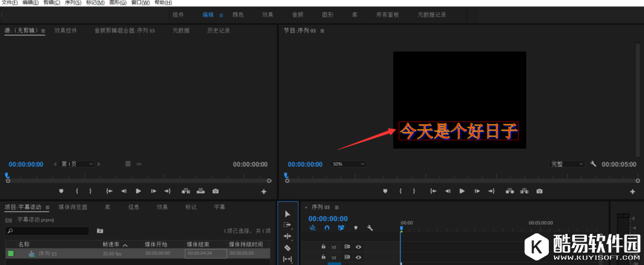Select the Razor tool in the tools panel

click(288, 248)
